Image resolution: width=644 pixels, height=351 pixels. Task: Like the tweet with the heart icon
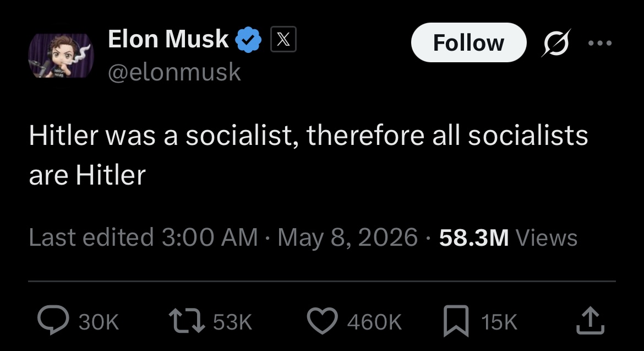[x=323, y=321]
